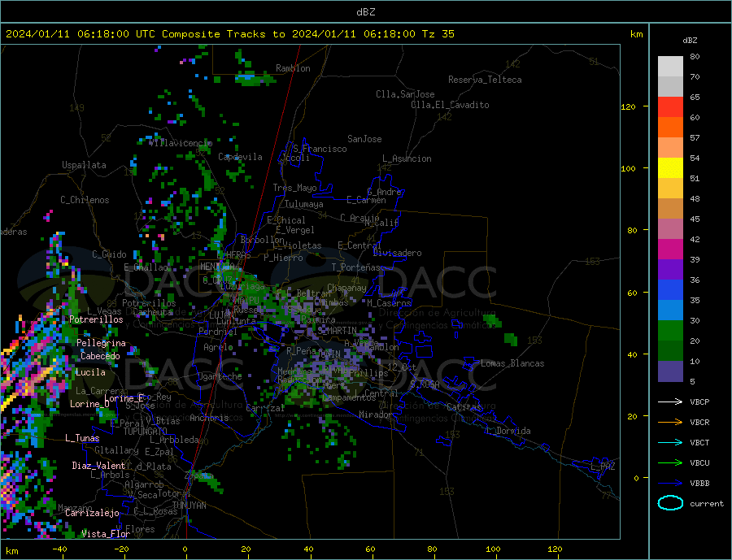732x560 pixels.
Task: Click the orange VBCR arrow legend icon
Action: click(670, 423)
